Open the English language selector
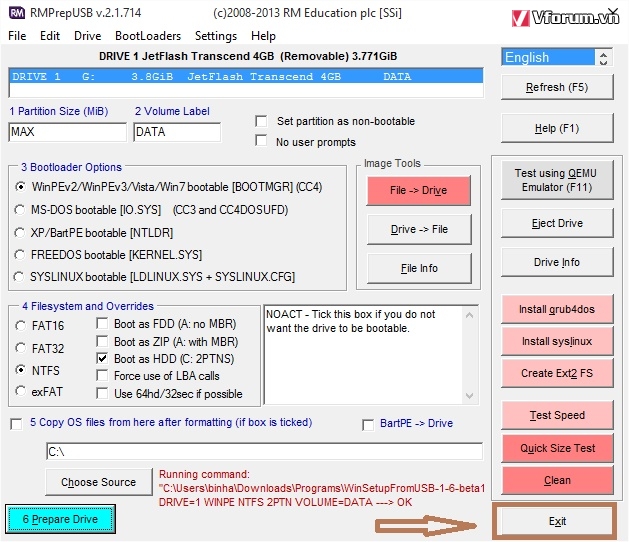Screen dimensions: 629x542 point(548,57)
